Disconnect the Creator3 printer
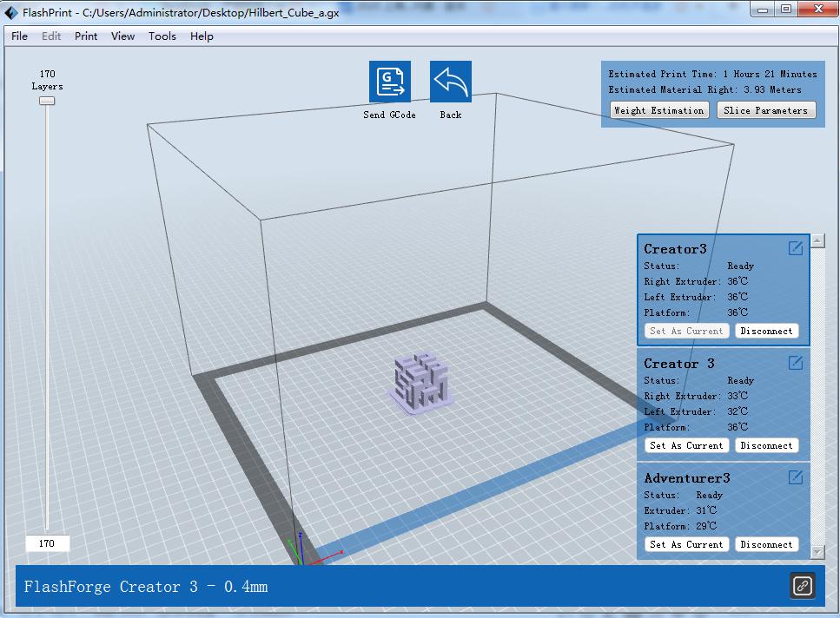Viewport: 840px width, 618px height. pos(767,331)
